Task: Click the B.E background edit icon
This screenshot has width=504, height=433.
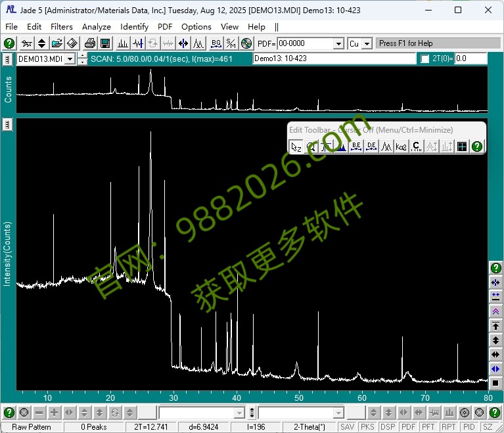Action: pyautogui.click(x=356, y=147)
